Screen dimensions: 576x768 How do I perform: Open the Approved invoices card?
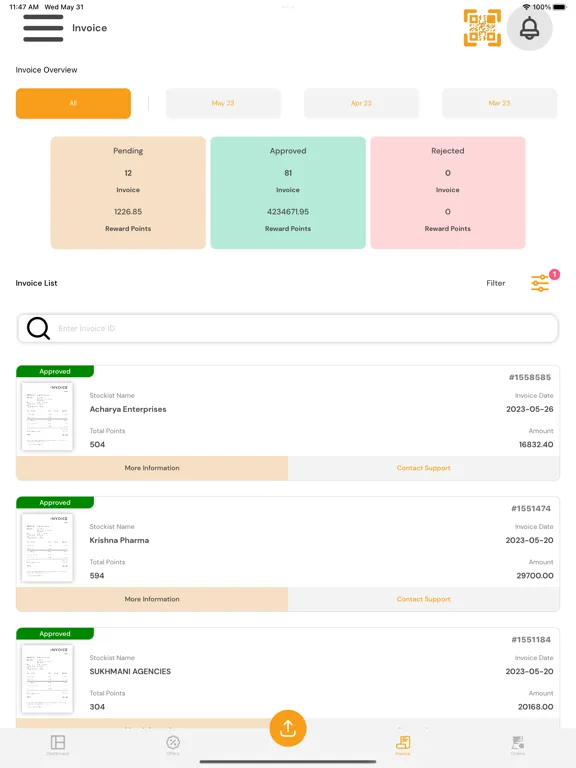pos(288,192)
